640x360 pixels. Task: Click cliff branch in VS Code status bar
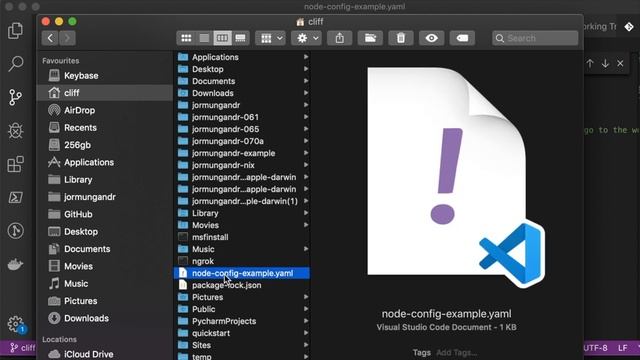[x=22, y=348]
